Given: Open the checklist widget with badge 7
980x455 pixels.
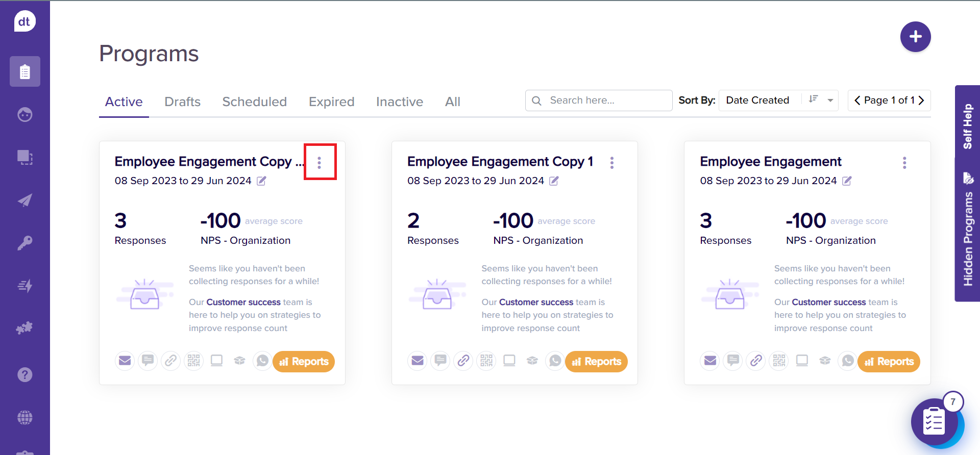Looking at the screenshot, I should (934, 422).
